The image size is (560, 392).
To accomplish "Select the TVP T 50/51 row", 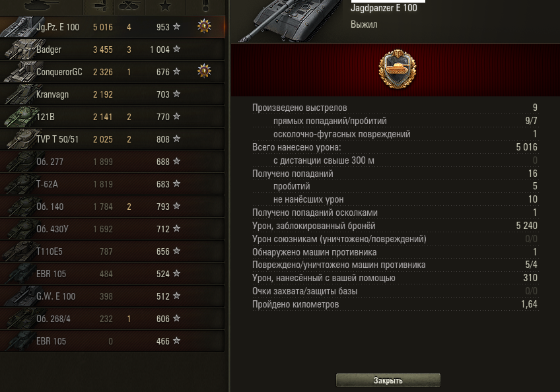I will [112, 139].
